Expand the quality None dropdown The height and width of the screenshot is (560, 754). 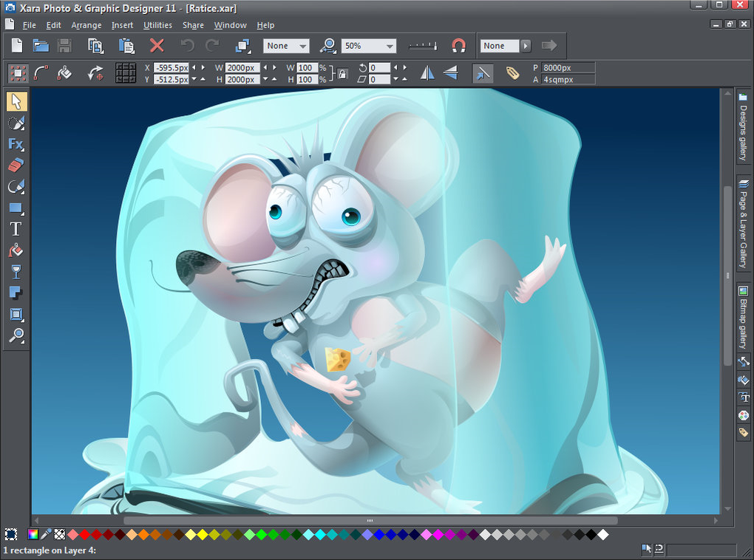point(302,46)
